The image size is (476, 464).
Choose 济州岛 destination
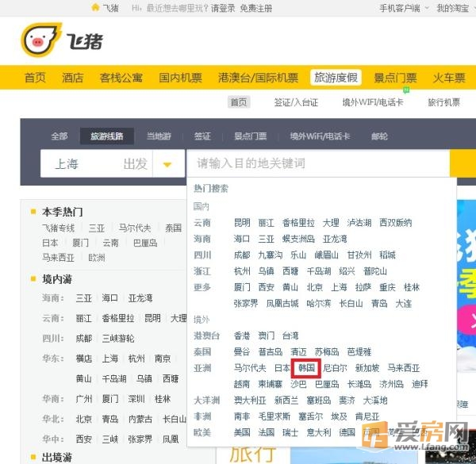click(x=391, y=384)
